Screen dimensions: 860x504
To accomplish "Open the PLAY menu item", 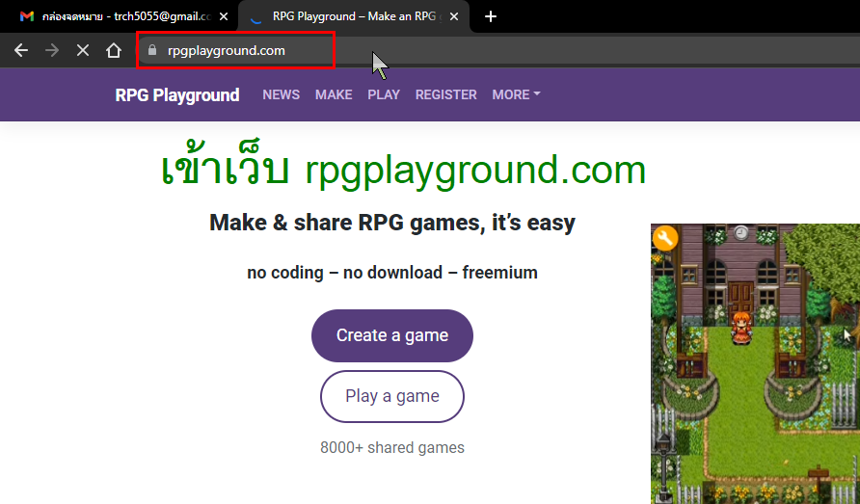I will pyautogui.click(x=384, y=94).
